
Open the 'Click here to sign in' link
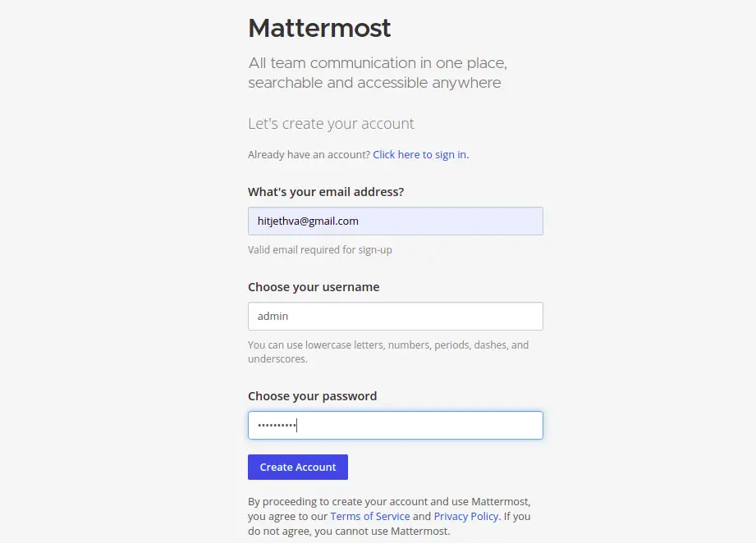pos(419,155)
